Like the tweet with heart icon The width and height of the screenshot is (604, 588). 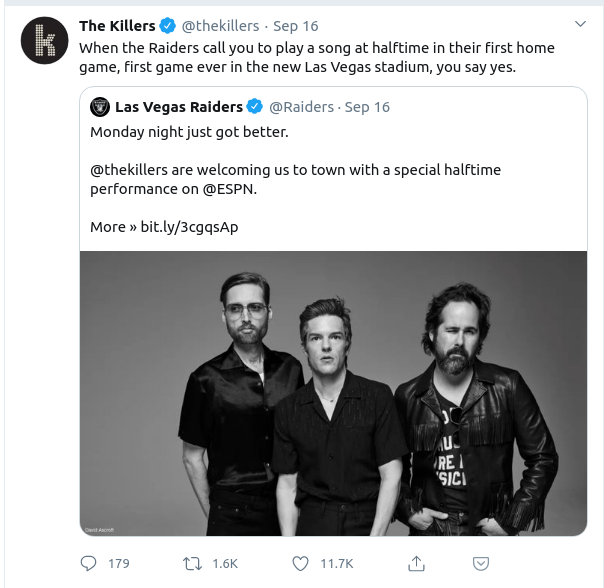tap(302, 563)
